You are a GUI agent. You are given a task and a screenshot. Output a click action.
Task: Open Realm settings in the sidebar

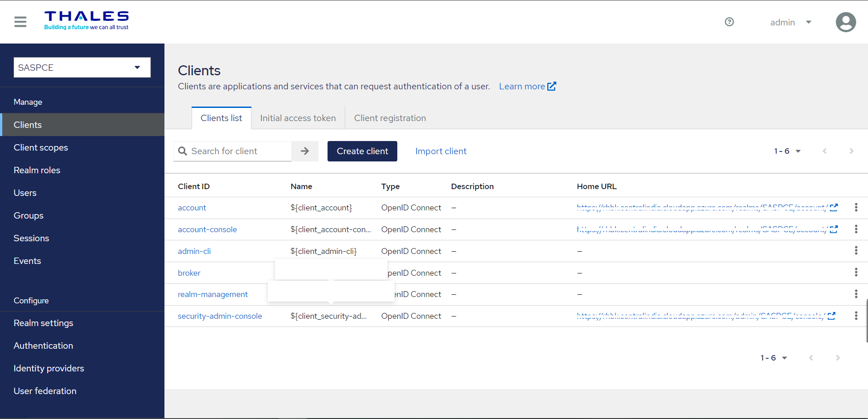pyautogui.click(x=43, y=323)
